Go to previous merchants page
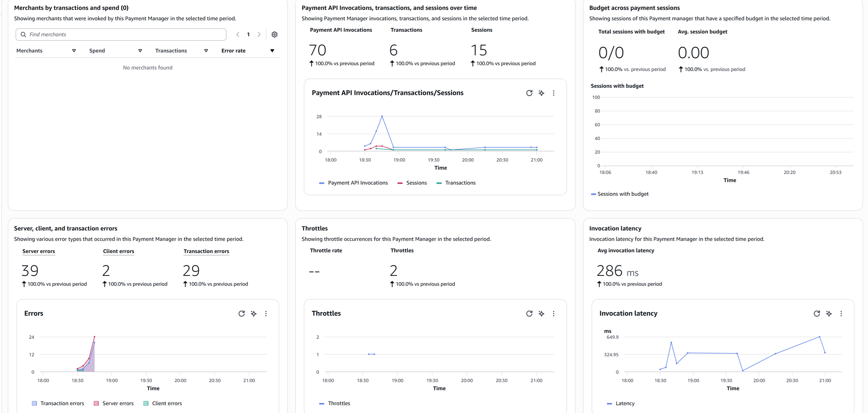The image size is (868, 413). (x=238, y=35)
